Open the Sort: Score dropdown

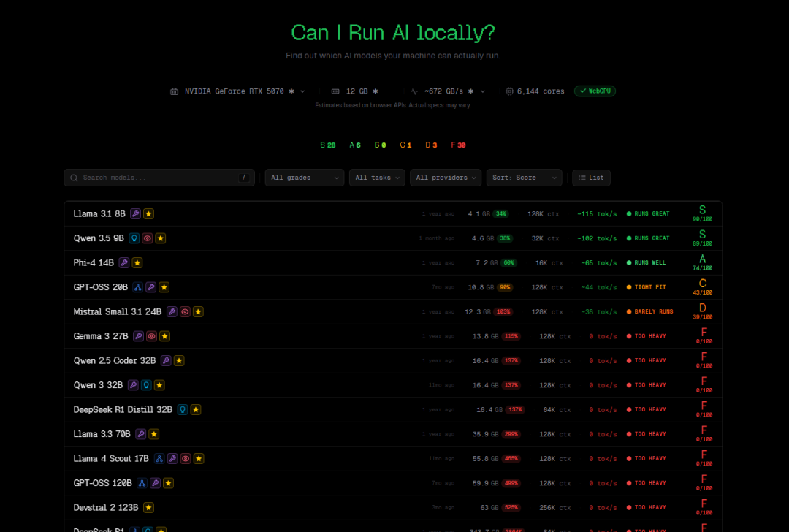pyautogui.click(x=524, y=178)
